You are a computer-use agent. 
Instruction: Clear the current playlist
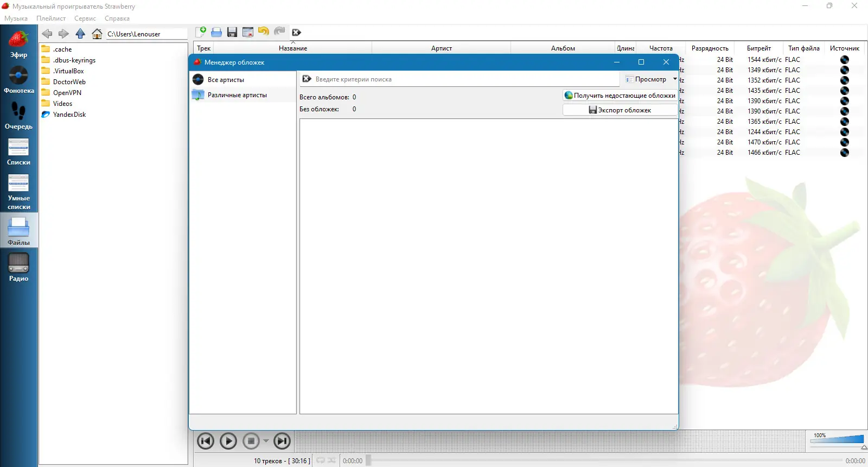tap(248, 32)
